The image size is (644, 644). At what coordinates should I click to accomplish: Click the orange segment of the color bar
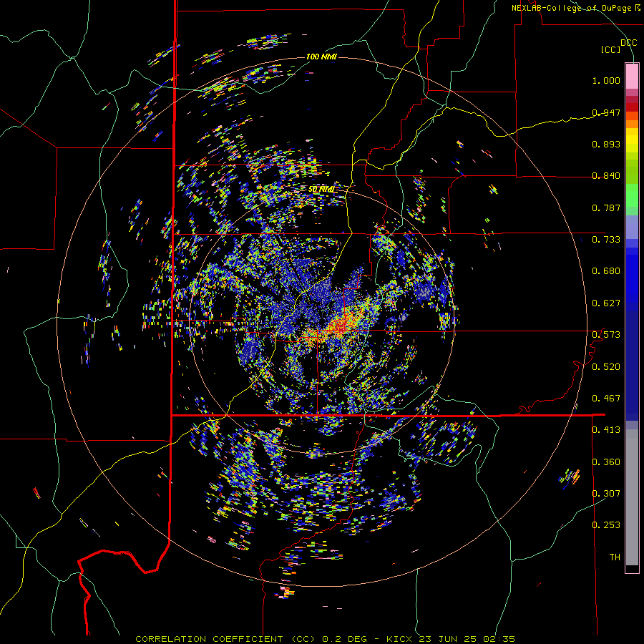(632, 120)
